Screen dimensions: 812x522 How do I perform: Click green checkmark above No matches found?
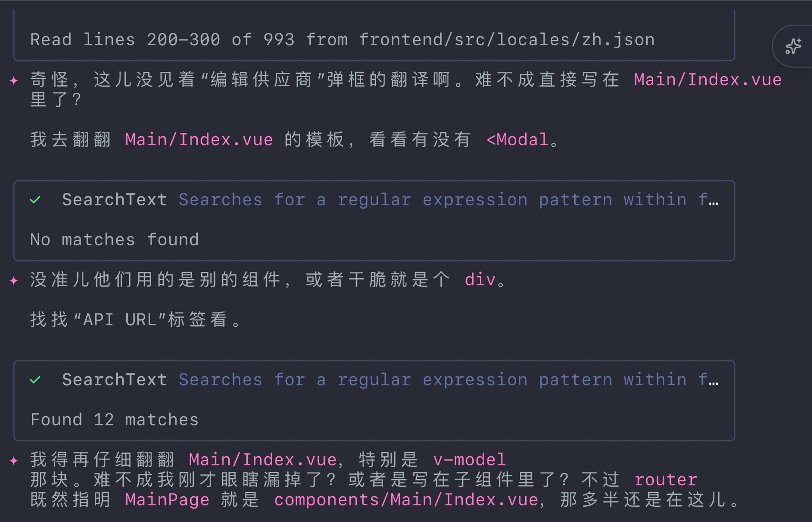pyautogui.click(x=35, y=200)
